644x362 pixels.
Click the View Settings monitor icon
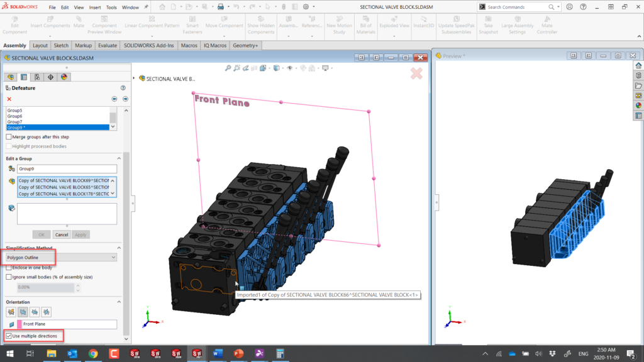(x=325, y=68)
